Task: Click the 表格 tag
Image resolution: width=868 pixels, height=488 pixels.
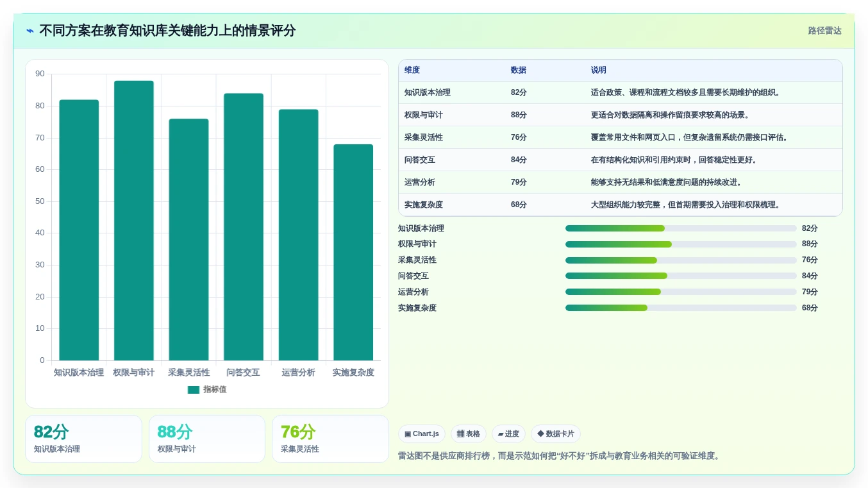Action: pos(469,434)
